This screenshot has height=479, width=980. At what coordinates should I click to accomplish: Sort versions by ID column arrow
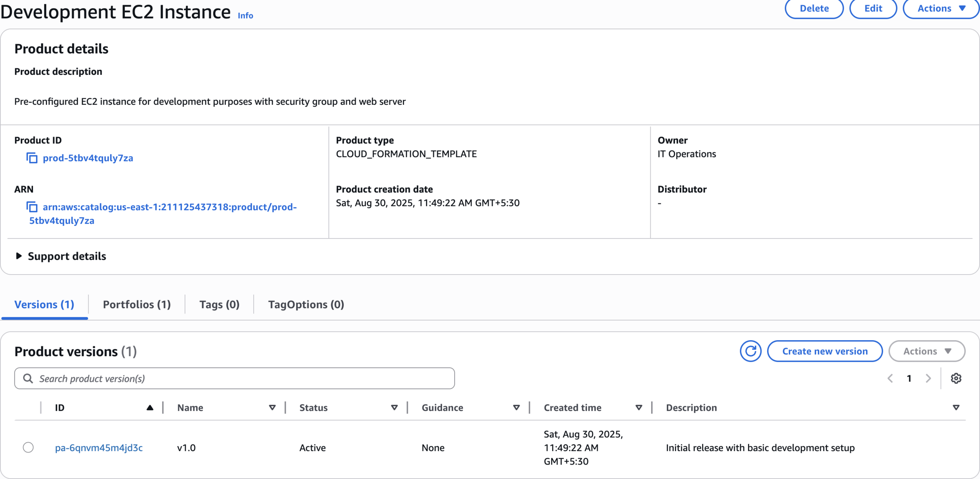(x=150, y=408)
